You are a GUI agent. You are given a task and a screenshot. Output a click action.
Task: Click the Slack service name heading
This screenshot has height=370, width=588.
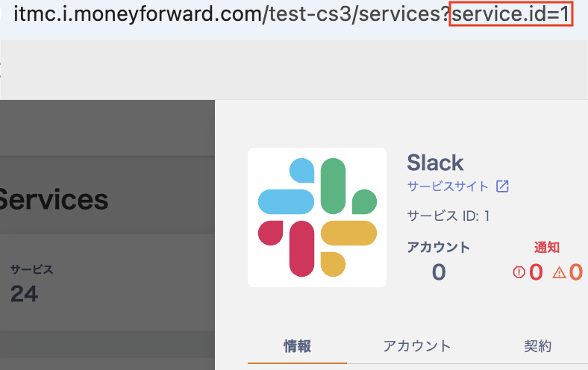(x=435, y=163)
